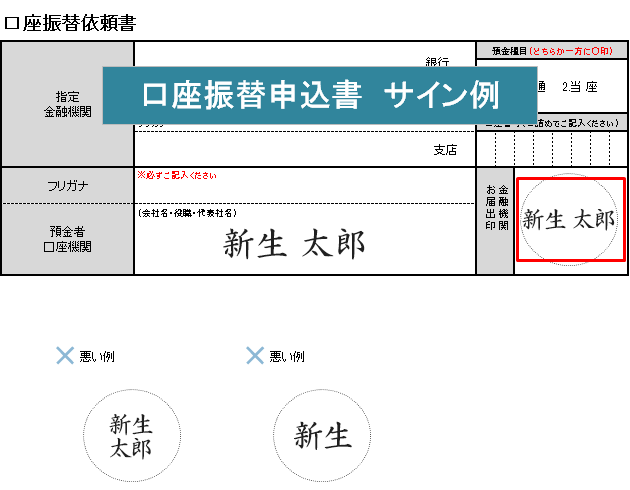Image resolution: width=630 pixels, height=490 pixels.
Task: Click the red-bordered seal box with 新生 太郎
Action: (x=570, y=220)
